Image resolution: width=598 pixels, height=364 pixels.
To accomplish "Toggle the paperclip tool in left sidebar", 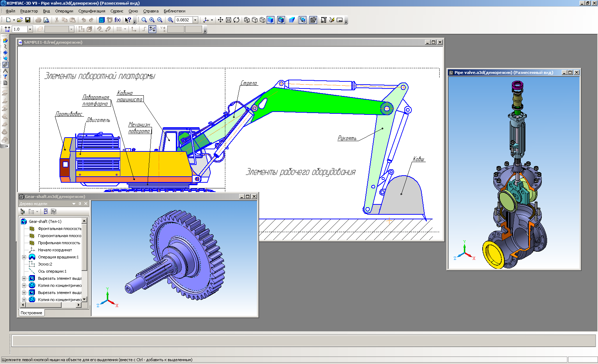I will pyautogui.click(x=5, y=65).
